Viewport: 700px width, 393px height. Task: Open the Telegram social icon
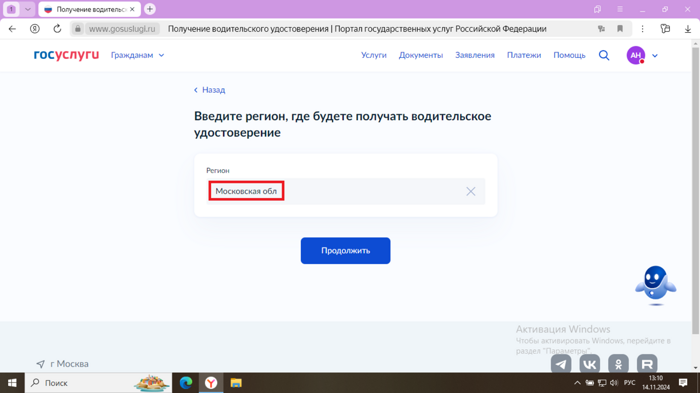pos(561,364)
